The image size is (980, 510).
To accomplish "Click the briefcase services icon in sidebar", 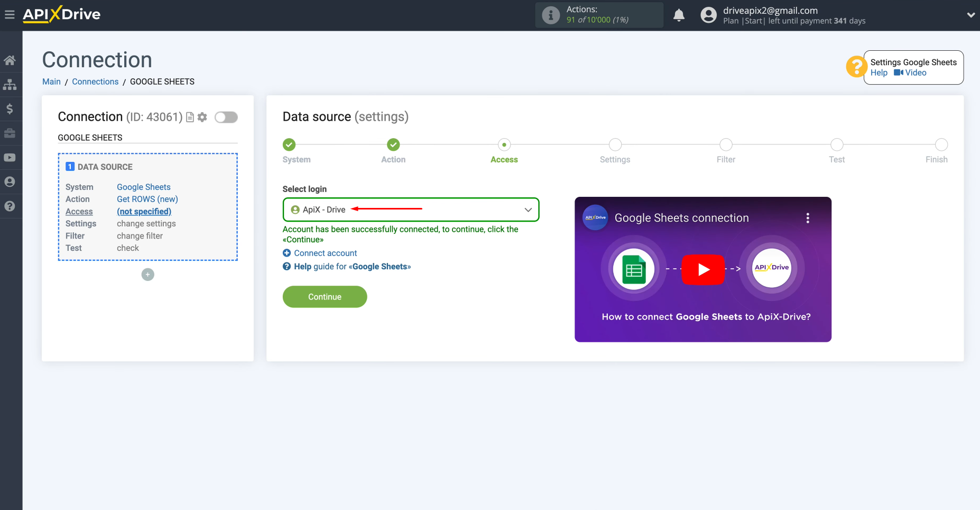I will pos(11,133).
